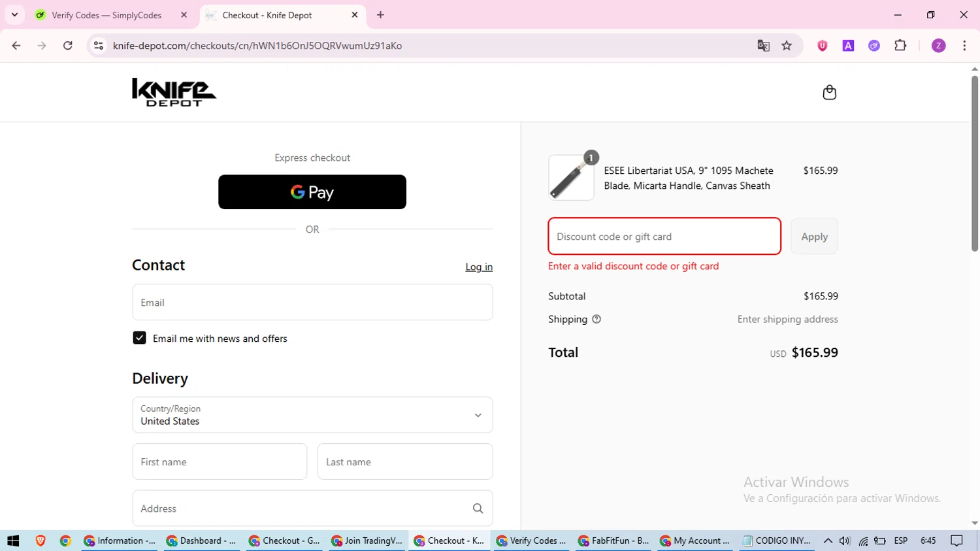Click the First name field
The width and height of the screenshot is (980, 551).
(x=220, y=461)
